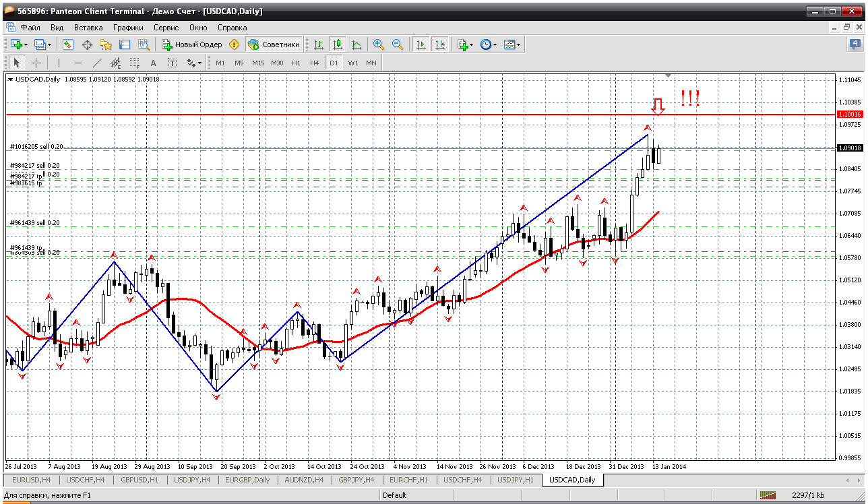Select the H4 timeframe button
868x504 pixels.
pyautogui.click(x=314, y=63)
